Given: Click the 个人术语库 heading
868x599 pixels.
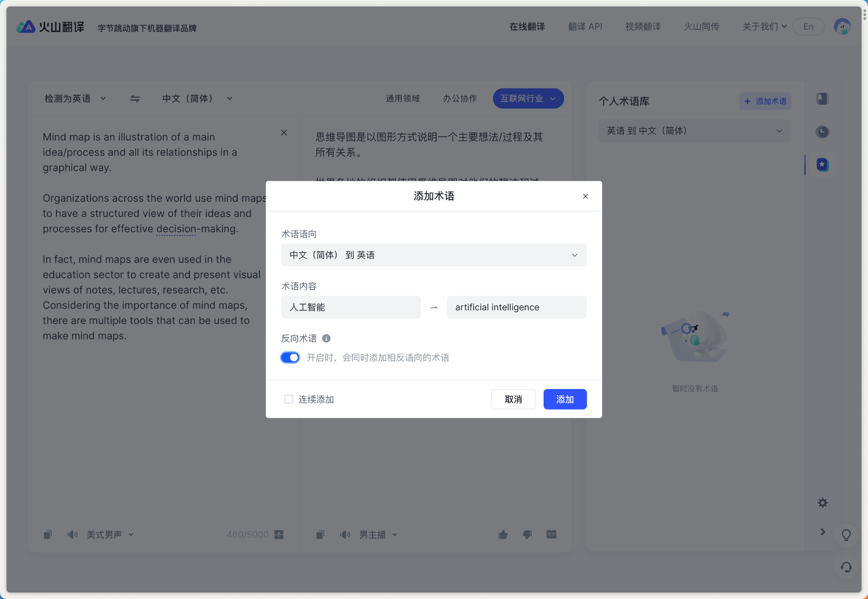Looking at the screenshot, I should click(x=624, y=101).
